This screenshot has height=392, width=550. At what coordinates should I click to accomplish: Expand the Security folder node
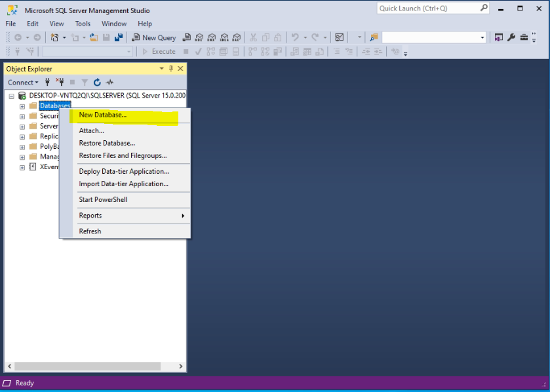22,117
